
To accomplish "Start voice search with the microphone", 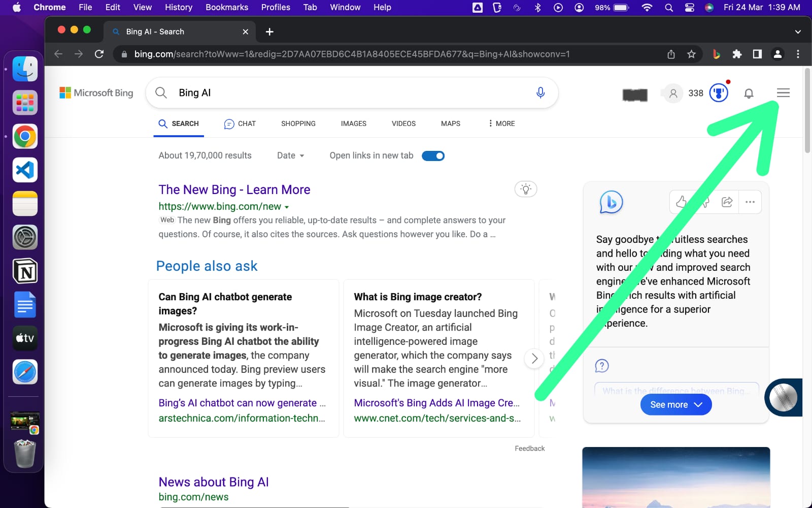I will pos(540,92).
